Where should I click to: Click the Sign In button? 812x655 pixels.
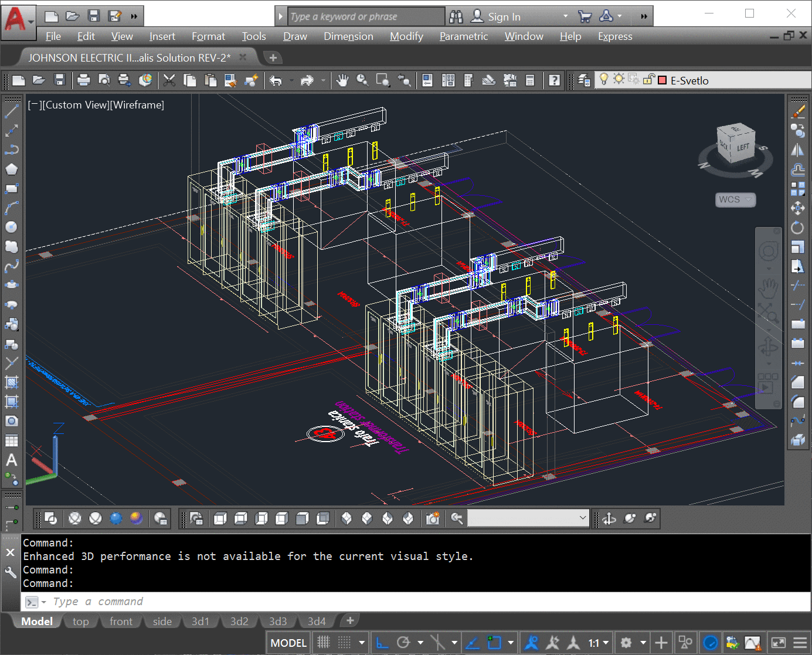point(504,17)
